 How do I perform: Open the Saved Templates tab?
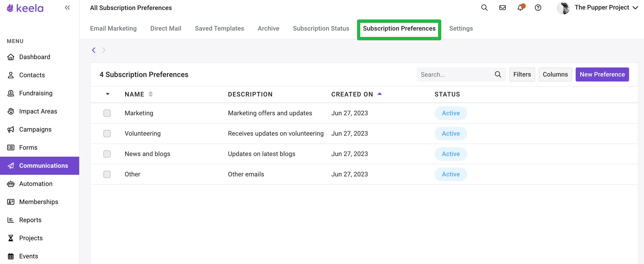tap(219, 29)
